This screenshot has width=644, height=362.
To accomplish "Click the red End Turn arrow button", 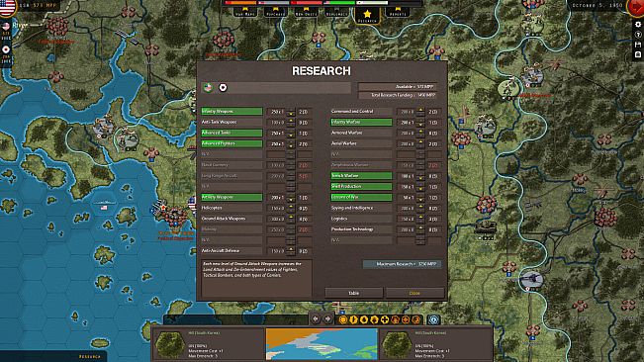I will coord(636,7).
